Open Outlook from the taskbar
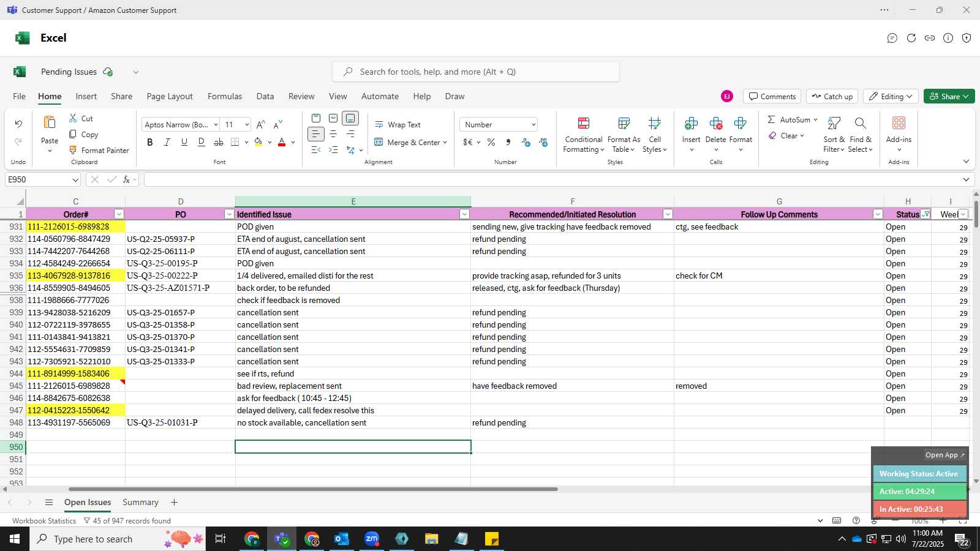 pos(342,539)
